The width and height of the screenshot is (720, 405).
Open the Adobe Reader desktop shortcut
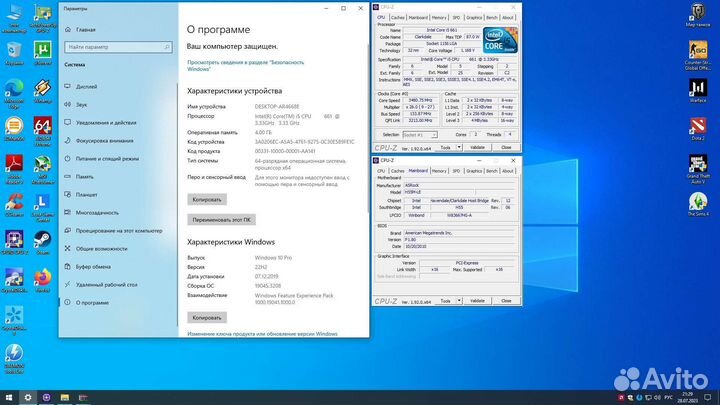[x=14, y=169]
